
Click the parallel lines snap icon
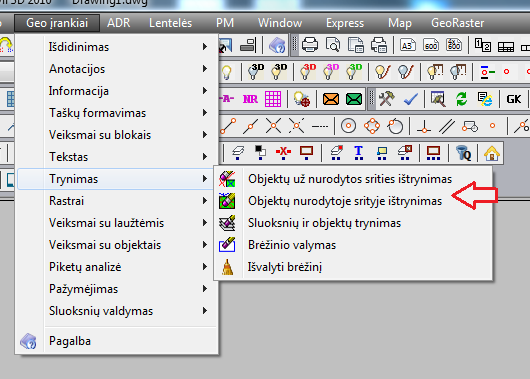pyautogui.click(x=447, y=127)
